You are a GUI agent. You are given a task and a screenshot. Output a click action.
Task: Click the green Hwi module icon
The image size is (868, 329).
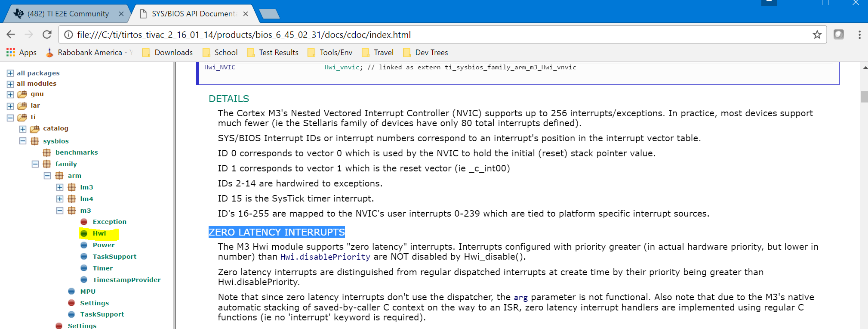(x=84, y=233)
